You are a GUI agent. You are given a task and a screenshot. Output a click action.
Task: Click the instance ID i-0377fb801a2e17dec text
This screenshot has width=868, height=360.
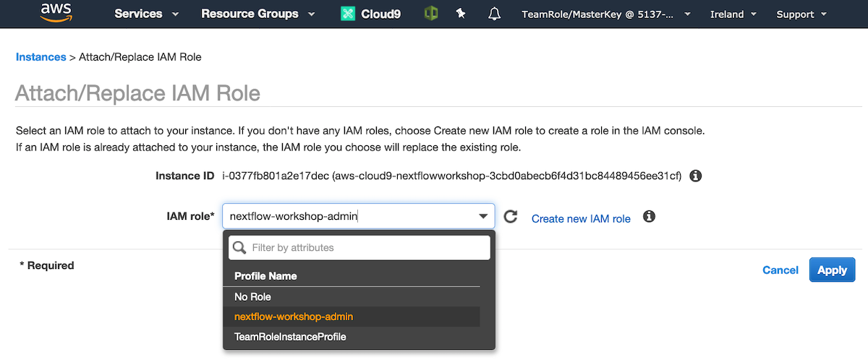click(276, 176)
